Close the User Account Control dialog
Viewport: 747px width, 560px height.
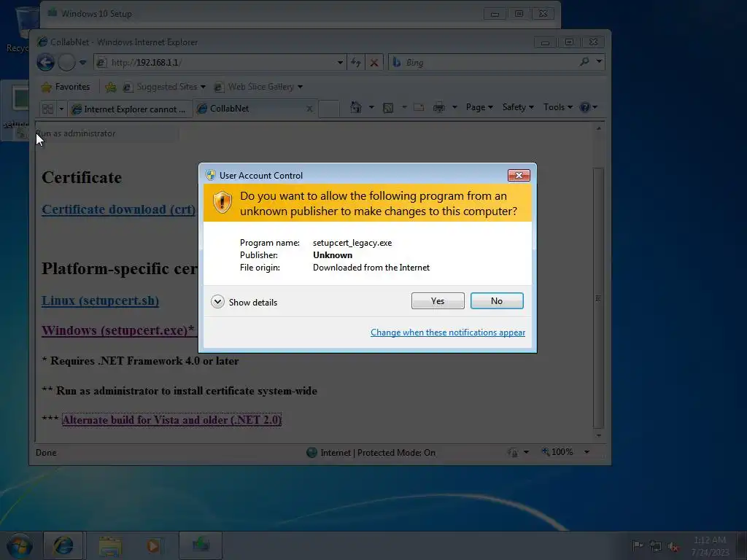[519, 175]
